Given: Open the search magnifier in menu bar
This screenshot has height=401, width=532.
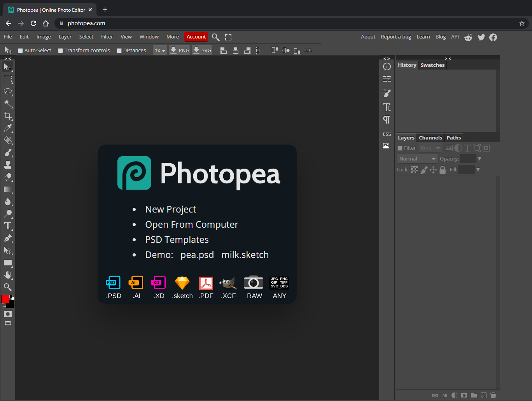Looking at the screenshot, I should [x=216, y=37].
